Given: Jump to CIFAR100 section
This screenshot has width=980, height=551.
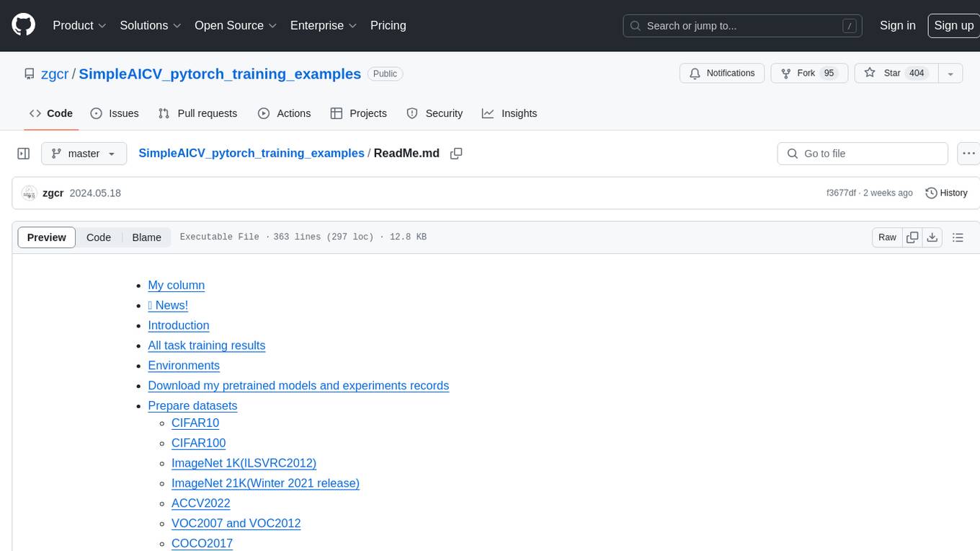Looking at the screenshot, I should 199,443.
